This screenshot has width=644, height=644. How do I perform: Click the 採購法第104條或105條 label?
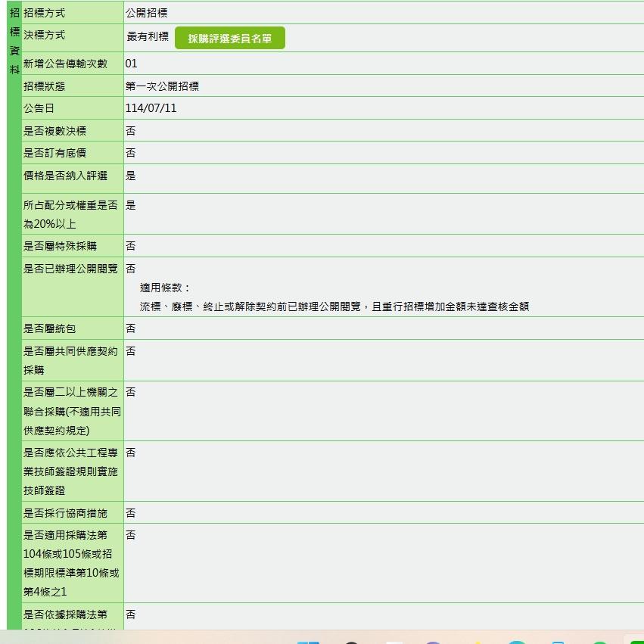(71, 563)
